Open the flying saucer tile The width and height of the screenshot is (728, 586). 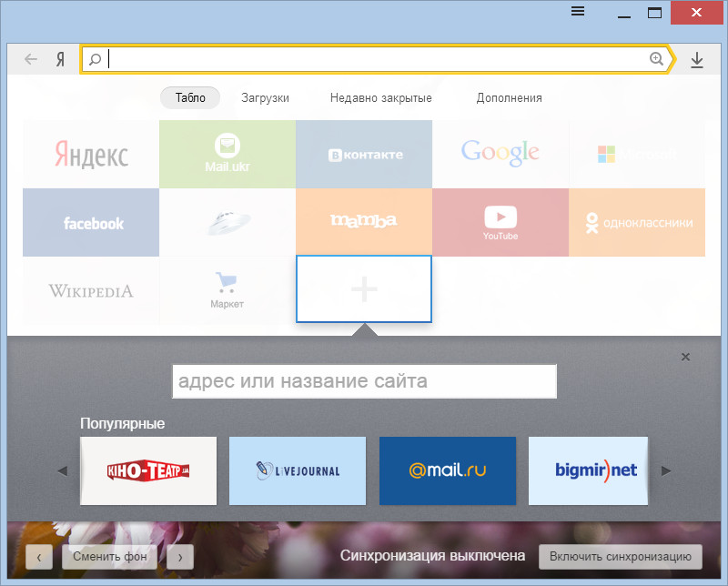pos(227,222)
